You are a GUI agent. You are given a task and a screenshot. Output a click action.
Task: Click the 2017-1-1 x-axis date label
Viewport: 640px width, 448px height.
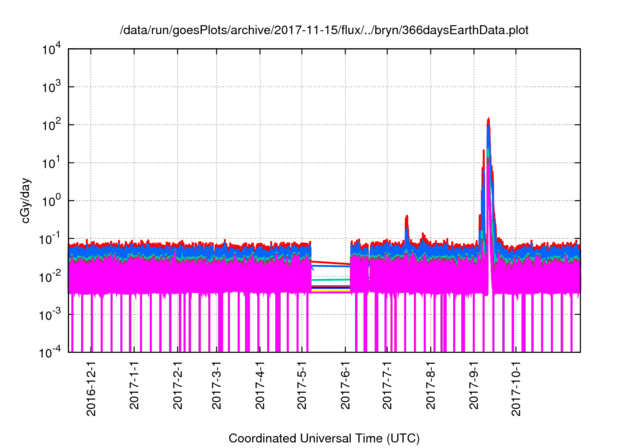[134, 385]
